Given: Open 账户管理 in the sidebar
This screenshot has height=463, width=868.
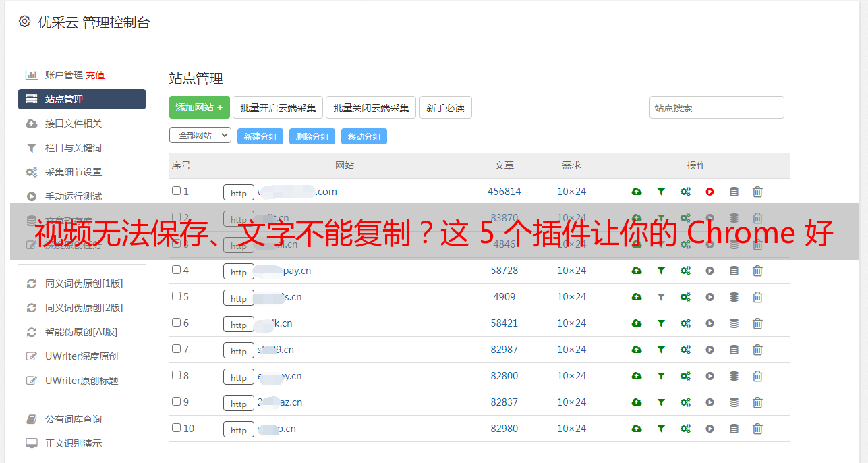Looking at the screenshot, I should click(x=64, y=75).
